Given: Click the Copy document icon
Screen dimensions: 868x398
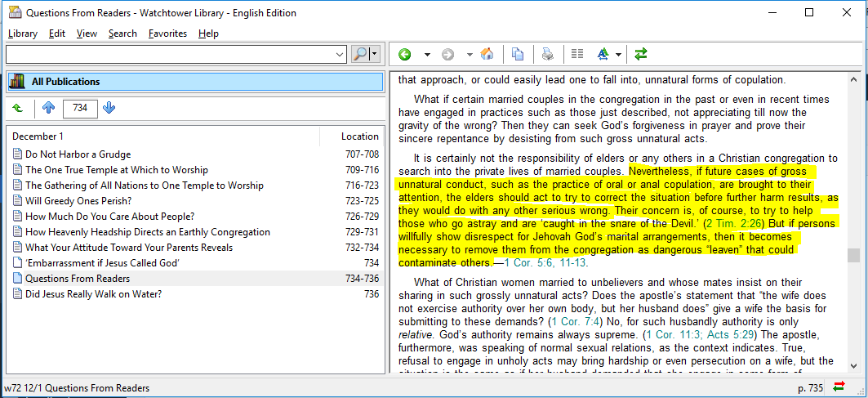Looking at the screenshot, I should click(518, 55).
